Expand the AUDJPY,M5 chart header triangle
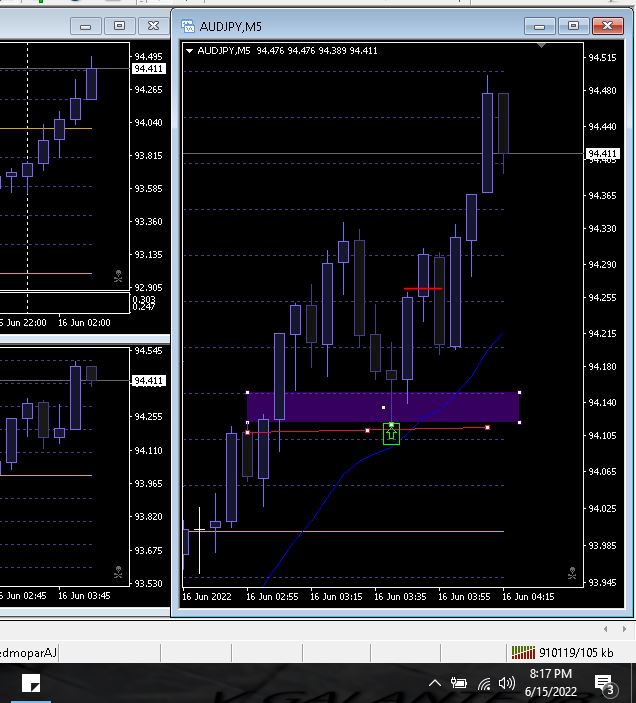 pyautogui.click(x=189, y=51)
